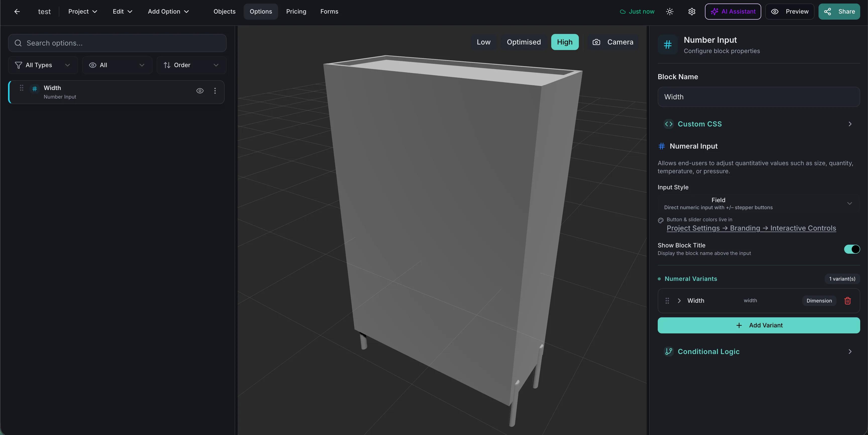
Task: Click the Camera button
Action: 612,42
